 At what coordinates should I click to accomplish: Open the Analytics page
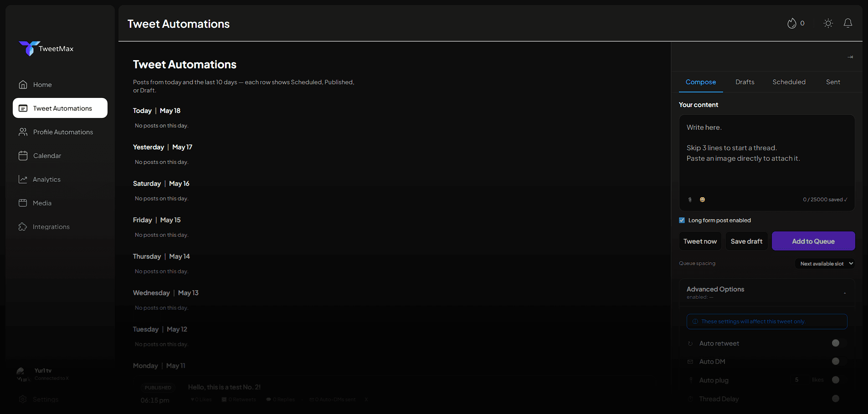tap(60, 179)
